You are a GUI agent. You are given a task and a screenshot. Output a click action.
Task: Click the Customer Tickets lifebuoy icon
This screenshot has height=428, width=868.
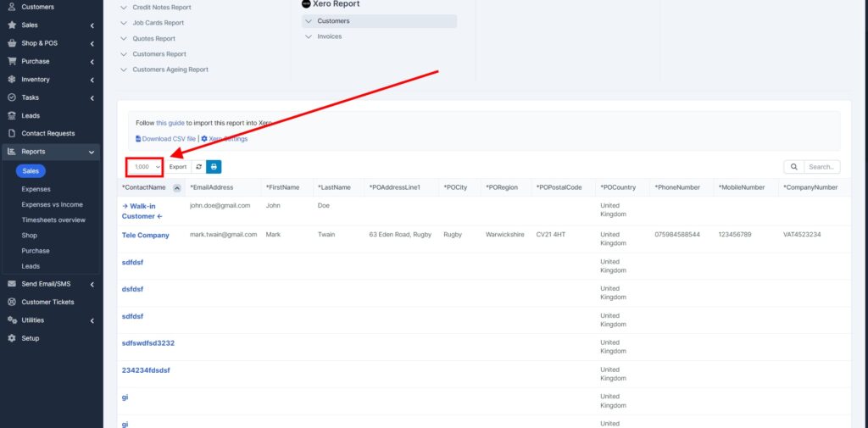(x=12, y=303)
